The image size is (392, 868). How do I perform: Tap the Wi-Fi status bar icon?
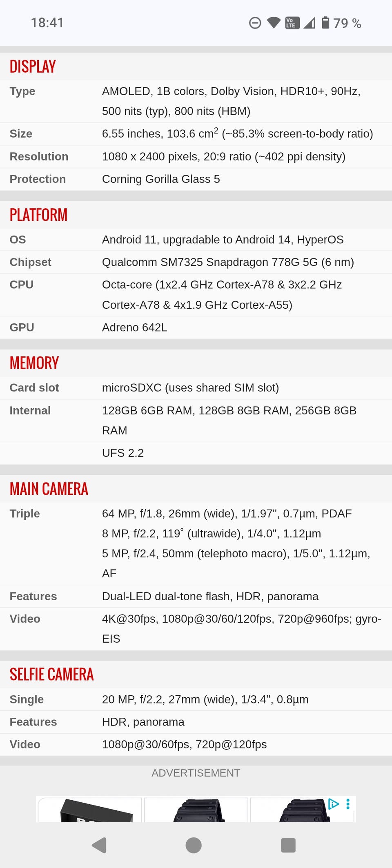click(274, 23)
